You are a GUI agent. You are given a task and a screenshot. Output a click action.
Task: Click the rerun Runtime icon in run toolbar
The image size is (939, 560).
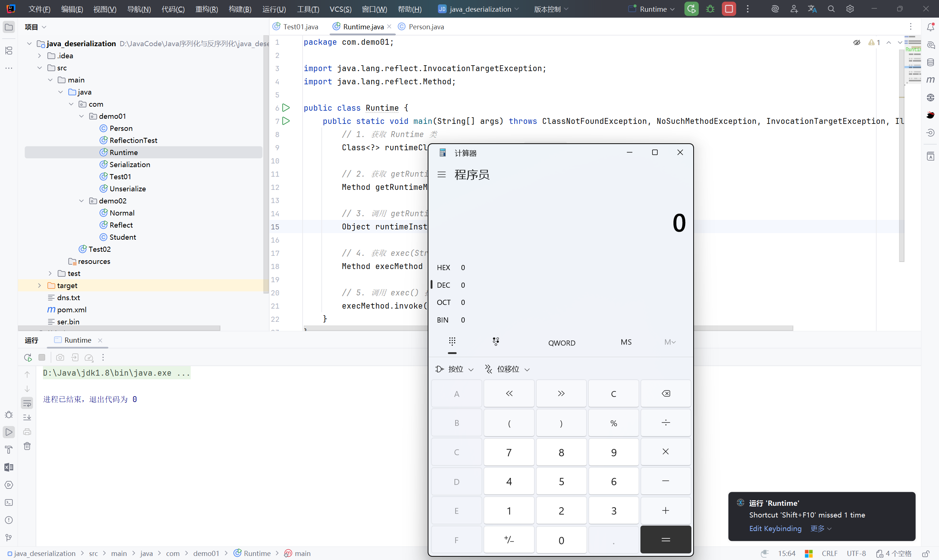coord(28,357)
